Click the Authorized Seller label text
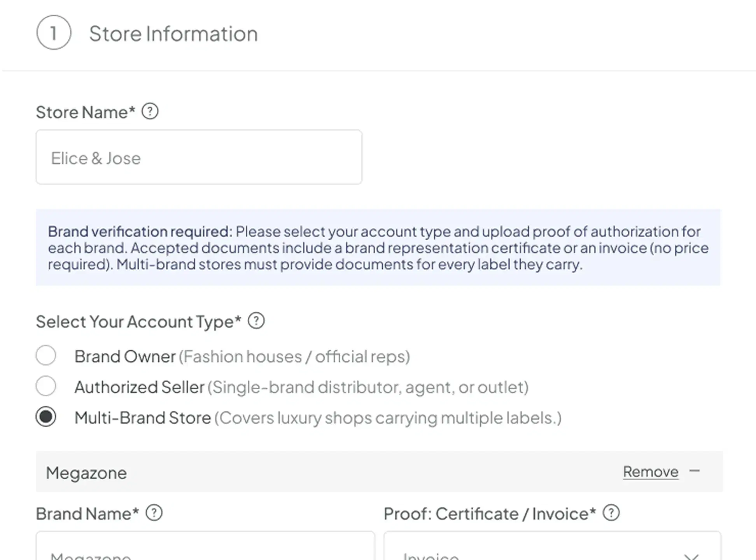Screen dimensions: 756x560 point(140,386)
